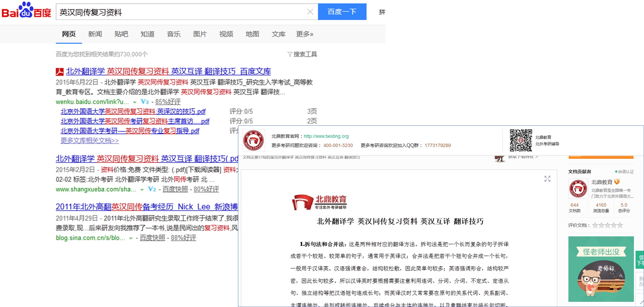Expand dropdown arrow after shangxueba URL
The image size is (644, 307).
(x=142, y=190)
